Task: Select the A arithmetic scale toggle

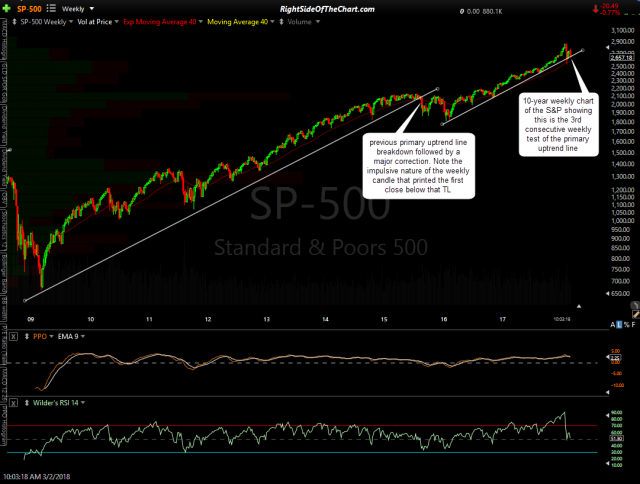Action: (613, 325)
